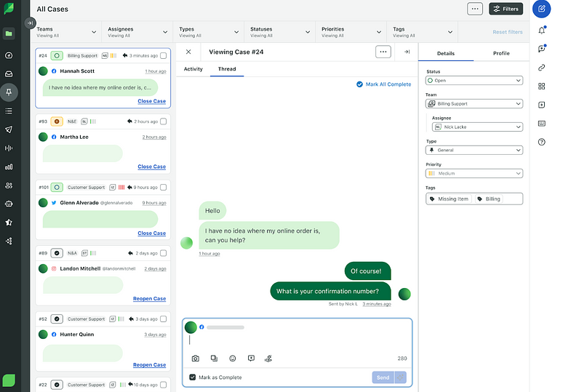
Task: Click the blue compose pencil button
Action: pyautogui.click(x=541, y=9)
